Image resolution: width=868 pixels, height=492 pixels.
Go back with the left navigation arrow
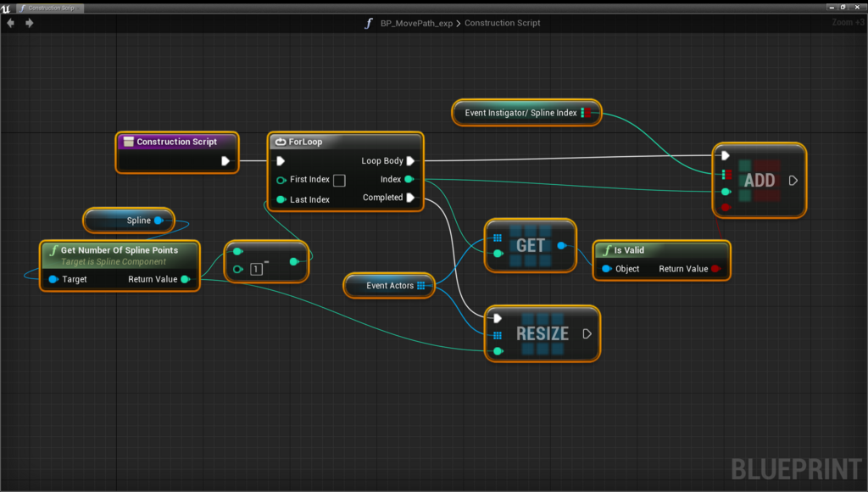click(10, 23)
